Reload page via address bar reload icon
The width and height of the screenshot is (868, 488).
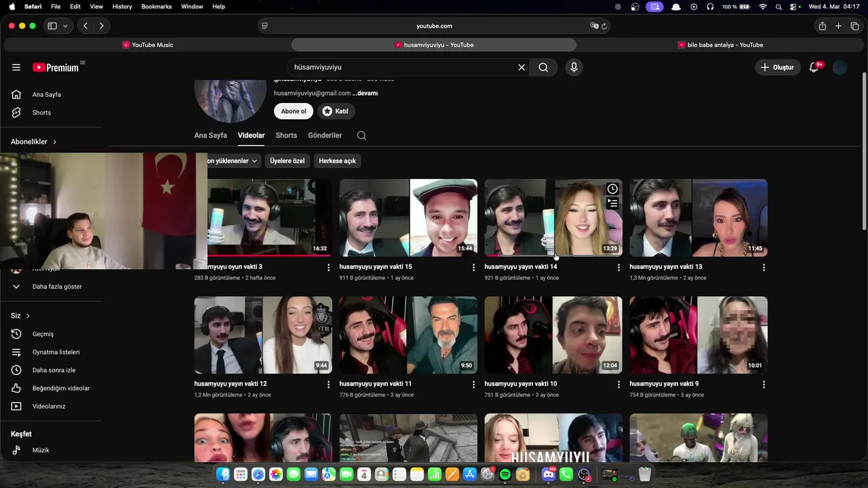604,26
